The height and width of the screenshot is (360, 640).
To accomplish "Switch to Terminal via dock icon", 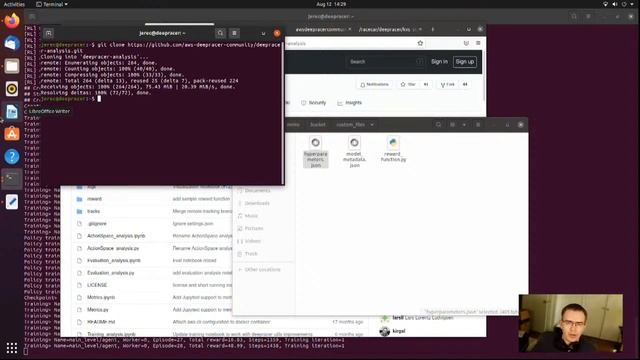I will tap(12, 179).
